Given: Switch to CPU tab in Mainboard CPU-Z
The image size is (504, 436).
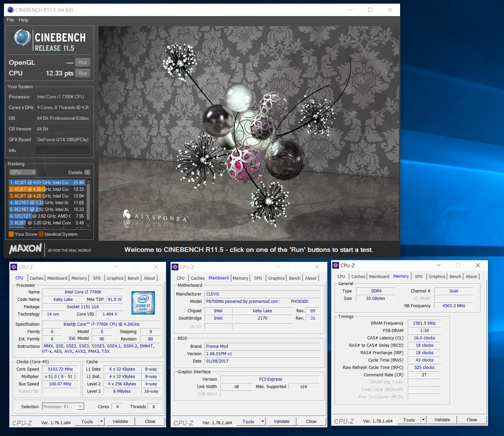Looking at the screenshot, I should [x=180, y=278].
